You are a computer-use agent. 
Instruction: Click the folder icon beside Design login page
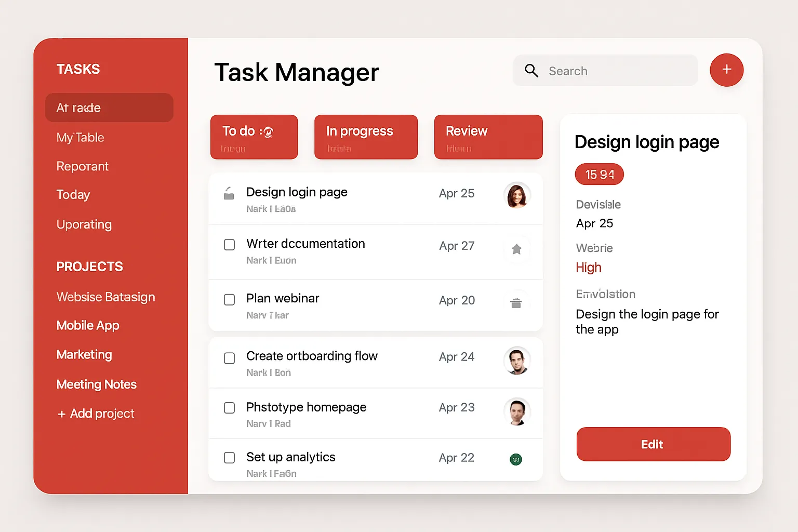[x=229, y=193]
